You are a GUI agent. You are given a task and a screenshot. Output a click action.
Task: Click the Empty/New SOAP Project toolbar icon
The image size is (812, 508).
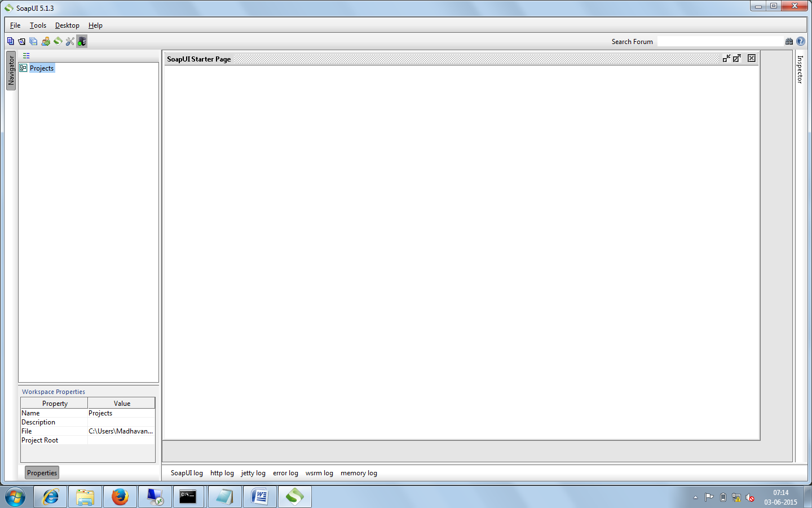10,41
